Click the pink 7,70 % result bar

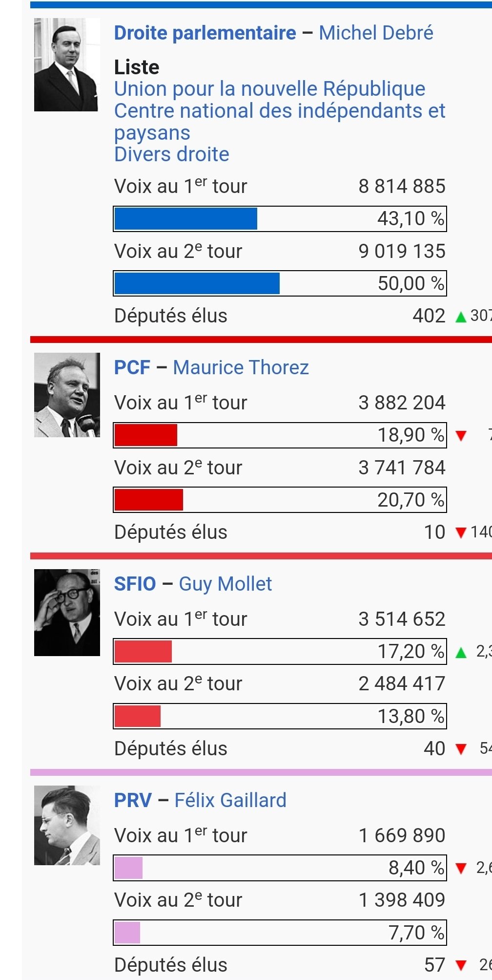click(x=127, y=933)
